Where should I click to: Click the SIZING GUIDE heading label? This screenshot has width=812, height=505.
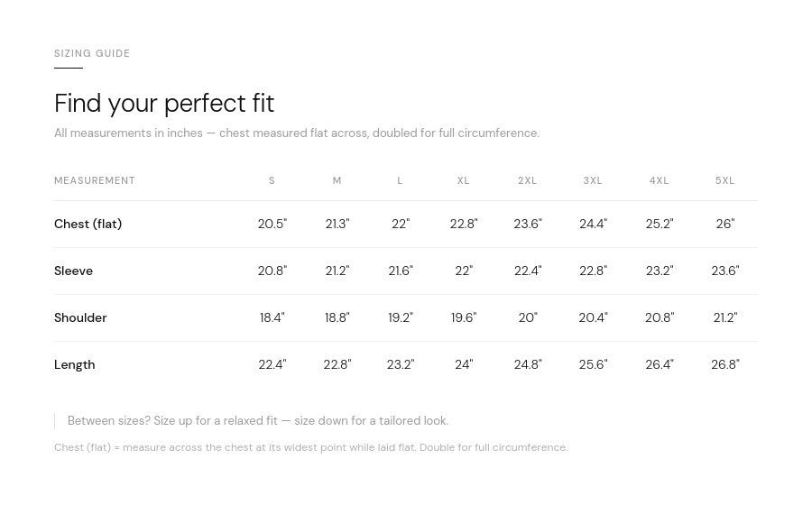pyautogui.click(x=92, y=54)
